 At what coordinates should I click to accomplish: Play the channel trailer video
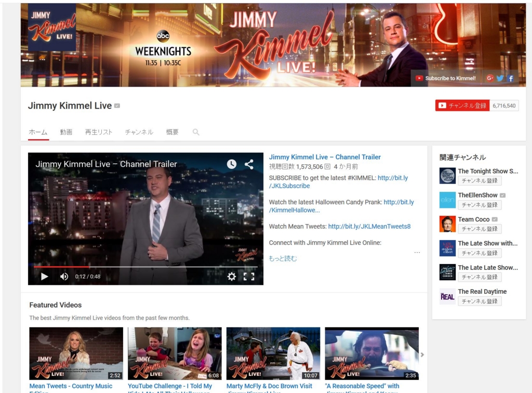point(45,277)
